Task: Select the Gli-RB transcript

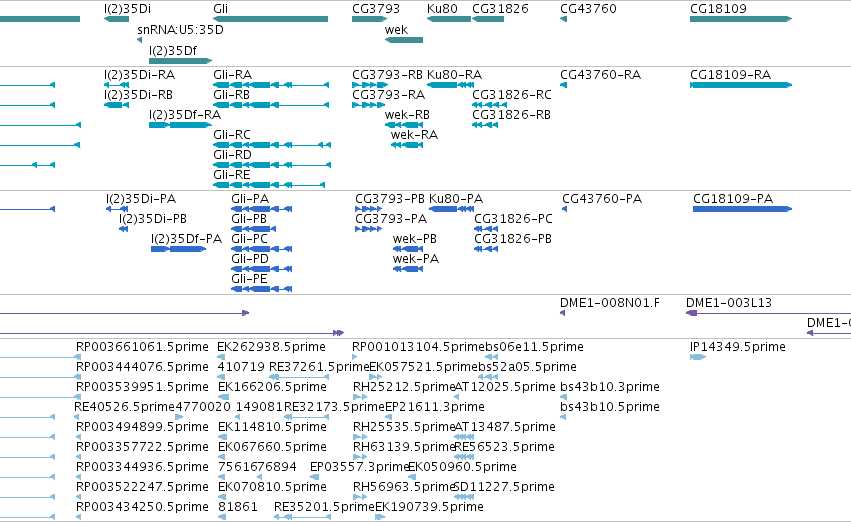Action: point(231,95)
